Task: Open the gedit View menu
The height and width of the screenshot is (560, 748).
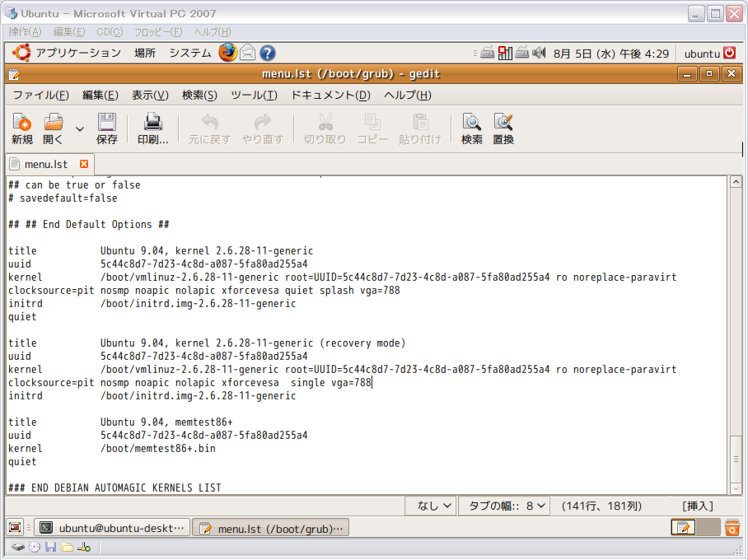Action: click(x=150, y=95)
